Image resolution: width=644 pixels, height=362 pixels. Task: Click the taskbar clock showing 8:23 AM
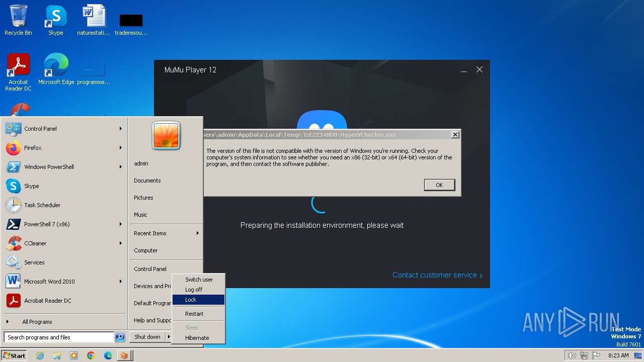point(618,355)
